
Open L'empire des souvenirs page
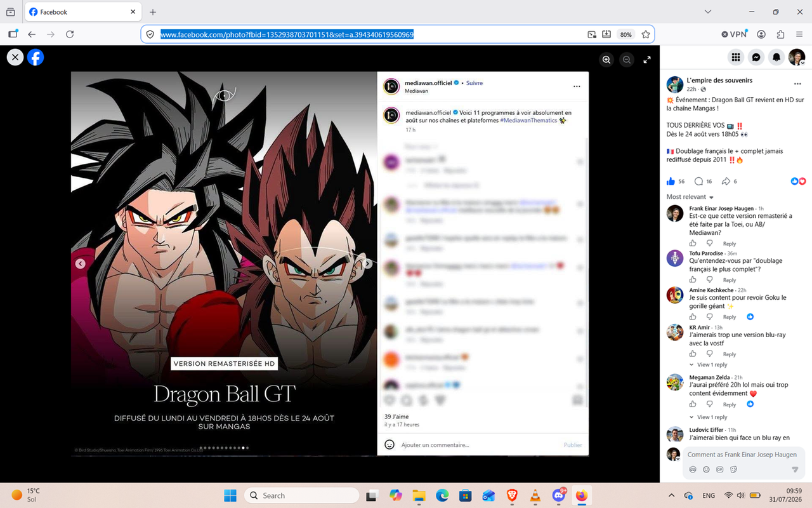click(x=719, y=80)
